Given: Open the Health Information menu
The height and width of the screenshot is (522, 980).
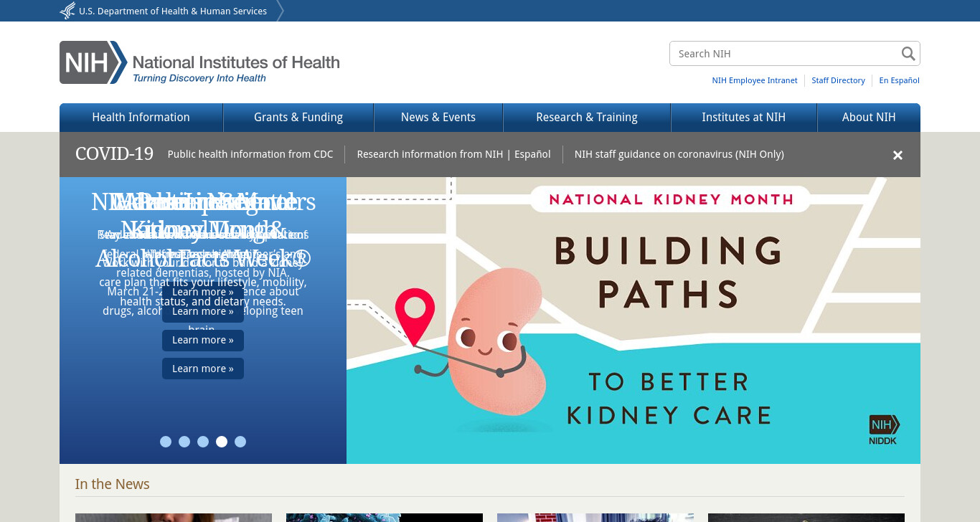Looking at the screenshot, I should pos(141,118).
